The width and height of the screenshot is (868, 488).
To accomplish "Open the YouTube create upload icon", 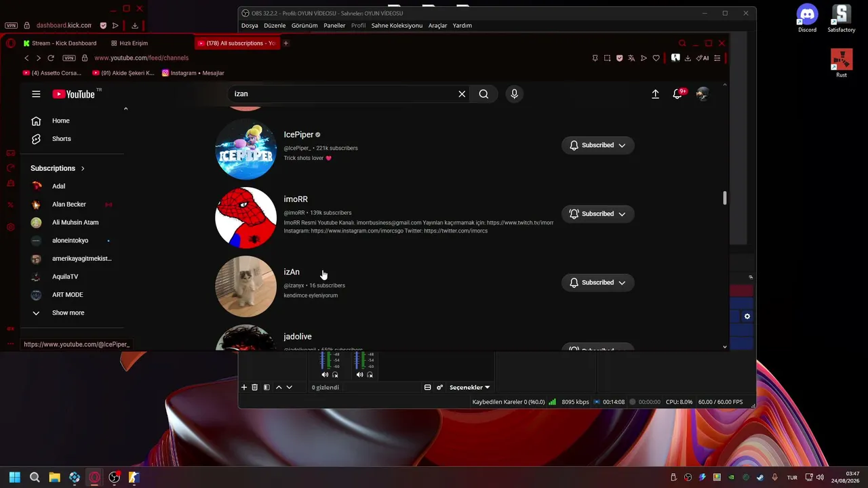I will click(655, 94).
